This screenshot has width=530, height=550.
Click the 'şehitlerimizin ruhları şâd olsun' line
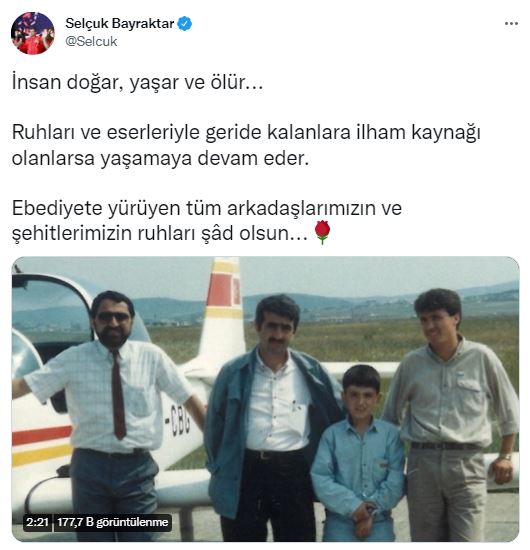click(160, 233)
